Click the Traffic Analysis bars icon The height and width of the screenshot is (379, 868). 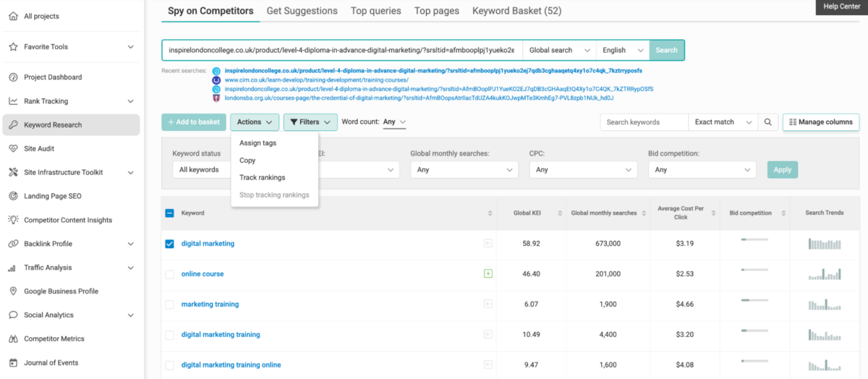coord(13,268)
